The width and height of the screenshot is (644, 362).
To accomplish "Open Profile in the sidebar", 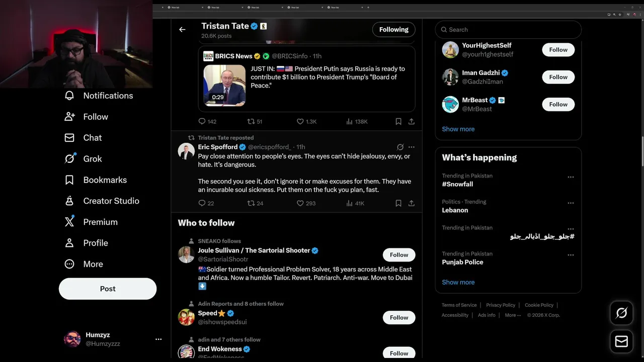I will pyautogui.click(x=86, y=243).
